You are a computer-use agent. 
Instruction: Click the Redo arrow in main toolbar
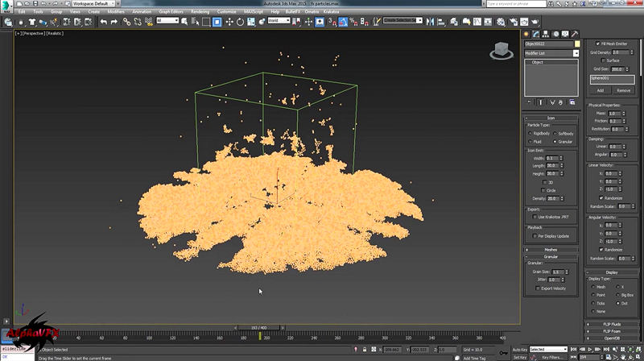coord(114,22)
